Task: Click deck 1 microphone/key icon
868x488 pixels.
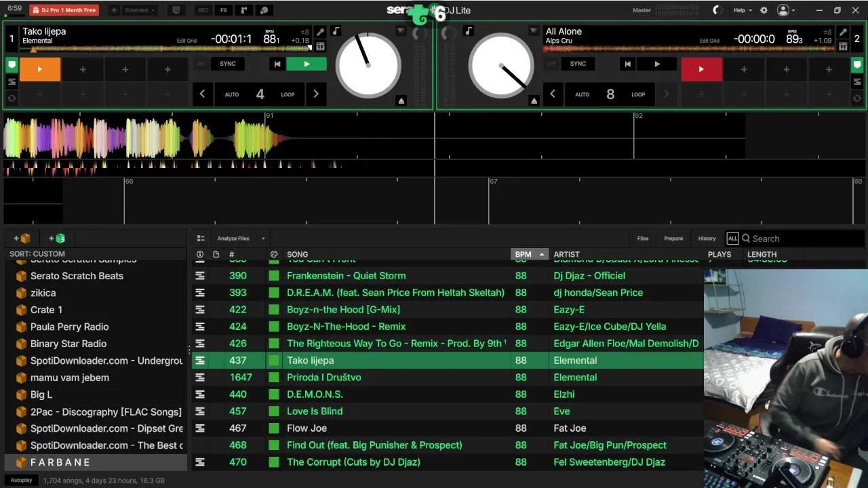Action: (320, 32)
